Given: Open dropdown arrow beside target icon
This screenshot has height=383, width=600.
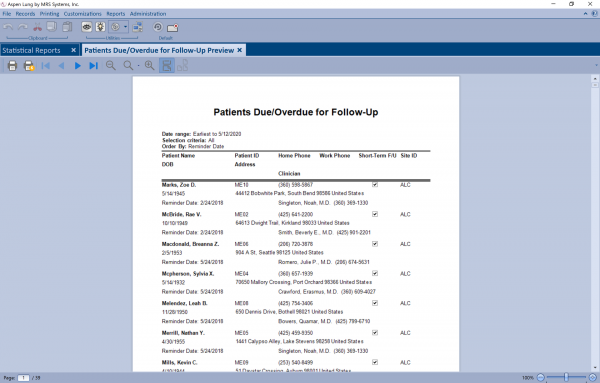Looking at the screenshot, I should (125, 27).
